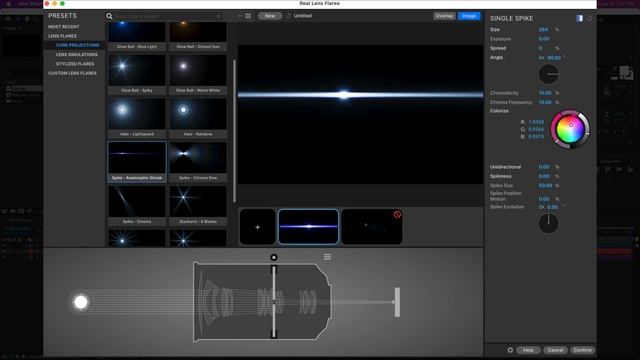Image resolution: width=640 pixels, height=360 pixels.
Task: Click the aperture ring icon above the lens
Action: pos(274,257)
